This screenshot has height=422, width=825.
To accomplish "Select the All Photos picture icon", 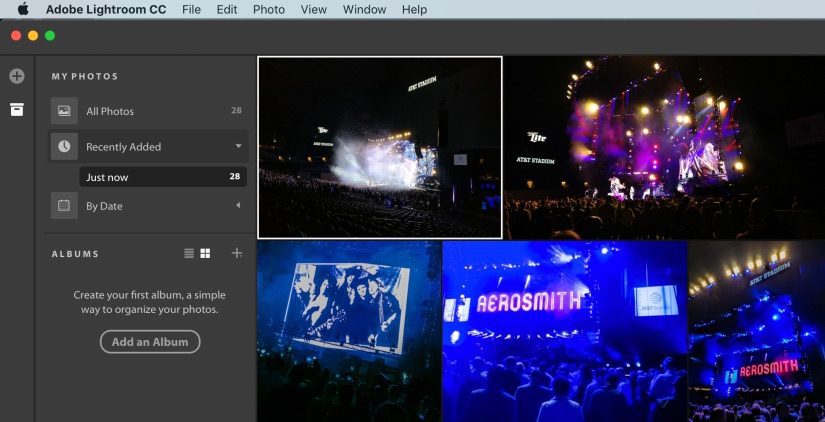I will (64, 111).
